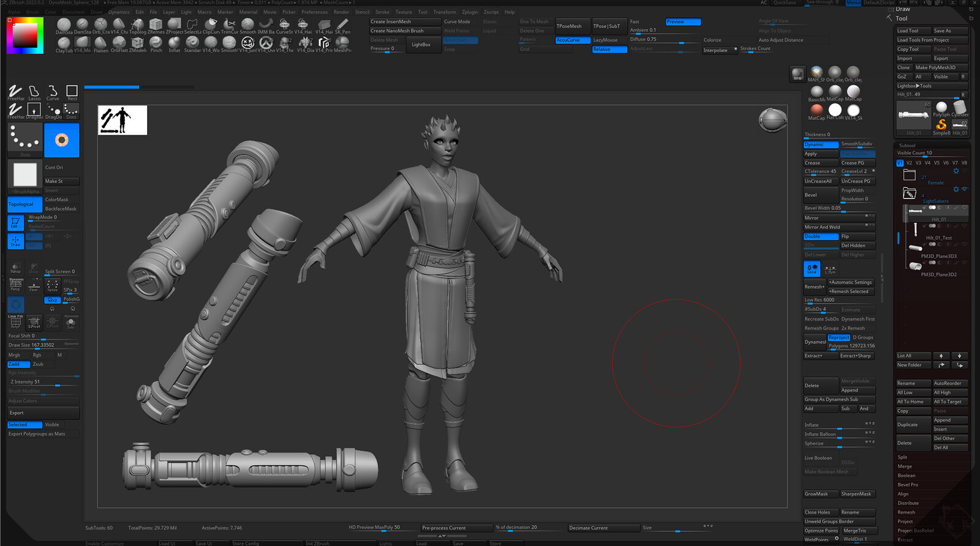Toggle the Double option

(821, 236)
